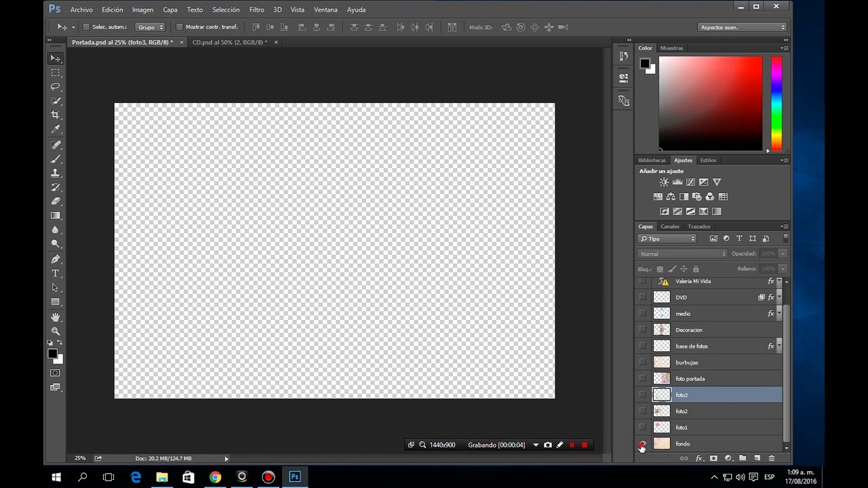Select the Pen tool
Screen dimensions: 868x488
click(56, 259)
